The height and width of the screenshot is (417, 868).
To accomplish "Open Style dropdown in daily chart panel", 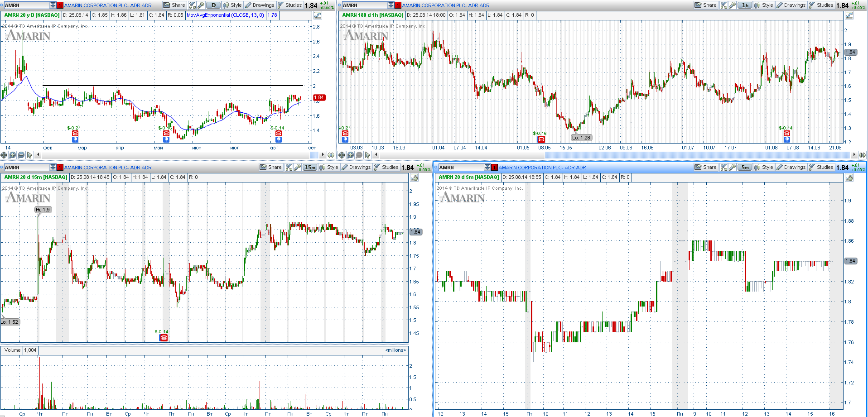I will pos(232,5).
